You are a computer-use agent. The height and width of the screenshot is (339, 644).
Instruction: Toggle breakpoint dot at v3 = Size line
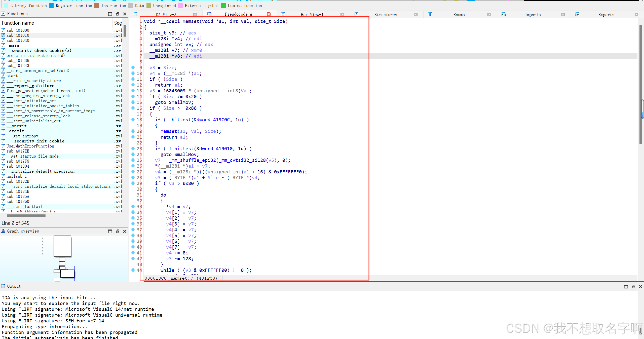(x=133, y=67)
